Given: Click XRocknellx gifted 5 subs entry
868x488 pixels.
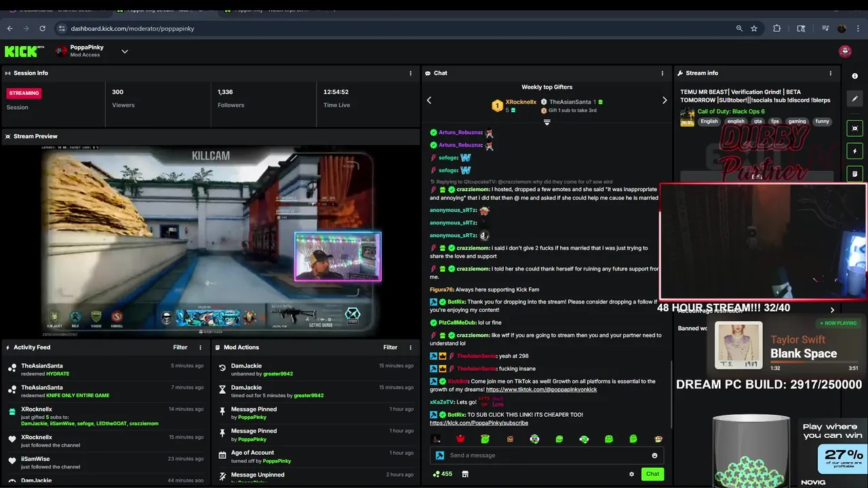Looking at the screenshot, I should coord(106,416).
